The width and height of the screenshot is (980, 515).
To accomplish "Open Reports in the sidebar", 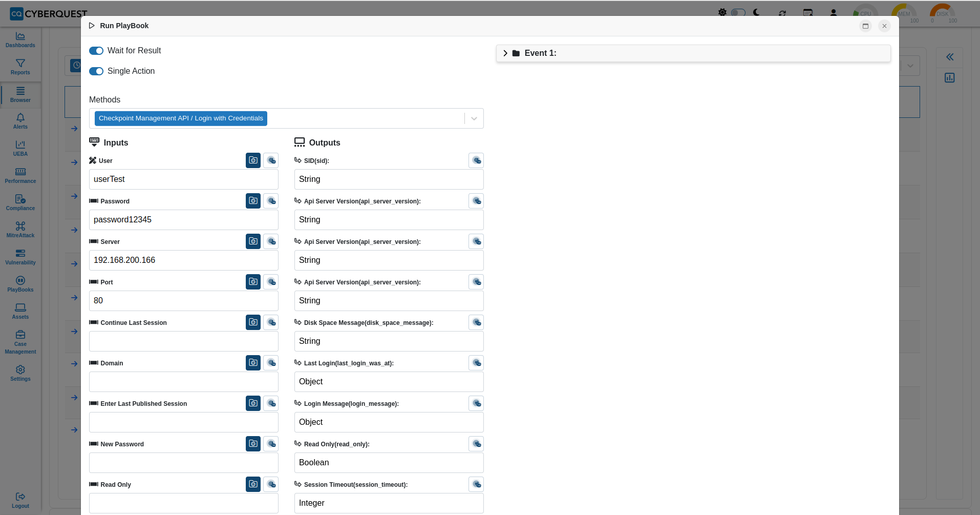I will pyautogui.click(x=20, y=67).
